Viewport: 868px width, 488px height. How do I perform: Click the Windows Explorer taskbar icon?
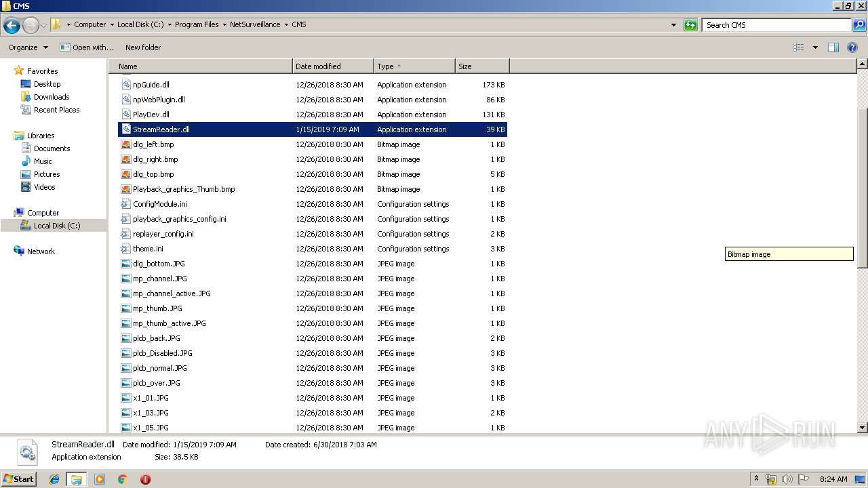(77, 479)
